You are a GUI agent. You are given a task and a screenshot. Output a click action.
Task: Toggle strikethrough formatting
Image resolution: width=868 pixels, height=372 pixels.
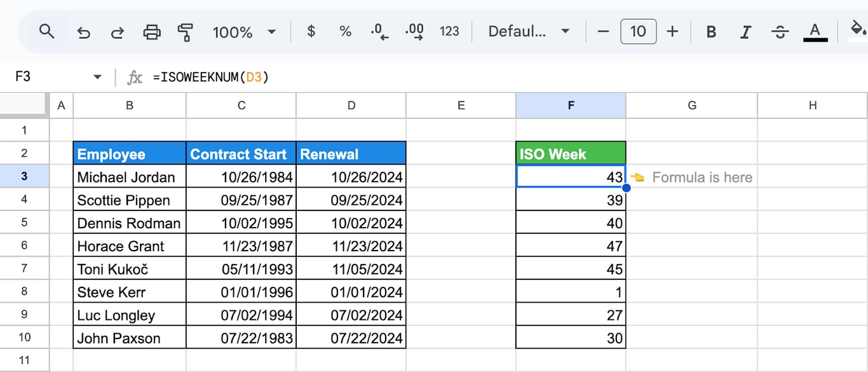tap(780, 32)
